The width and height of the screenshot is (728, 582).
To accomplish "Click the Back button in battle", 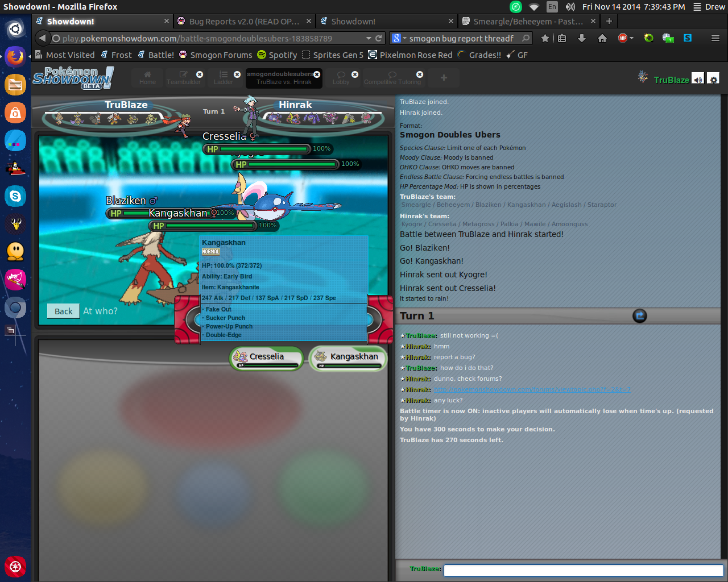I will click(63, 311).
